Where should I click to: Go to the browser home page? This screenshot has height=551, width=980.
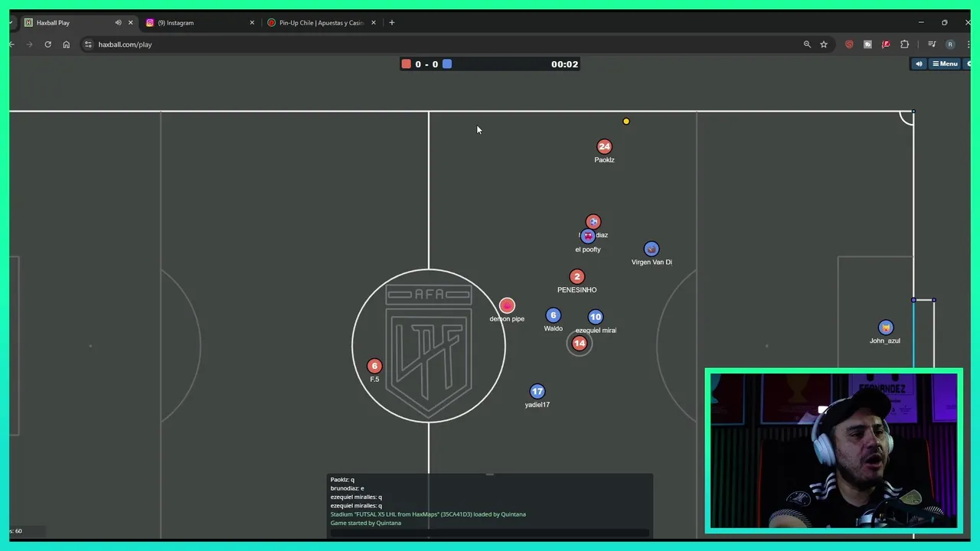pos(66,44)
